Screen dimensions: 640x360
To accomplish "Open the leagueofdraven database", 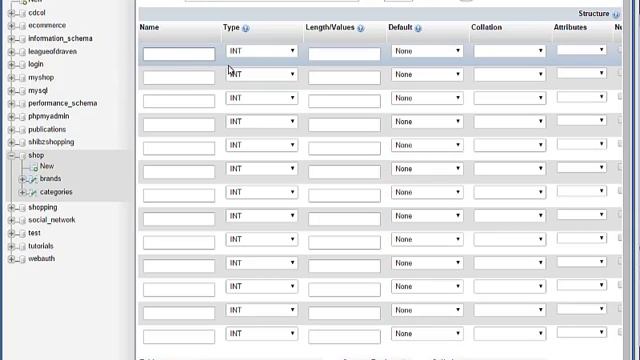I will click(52, 51).
